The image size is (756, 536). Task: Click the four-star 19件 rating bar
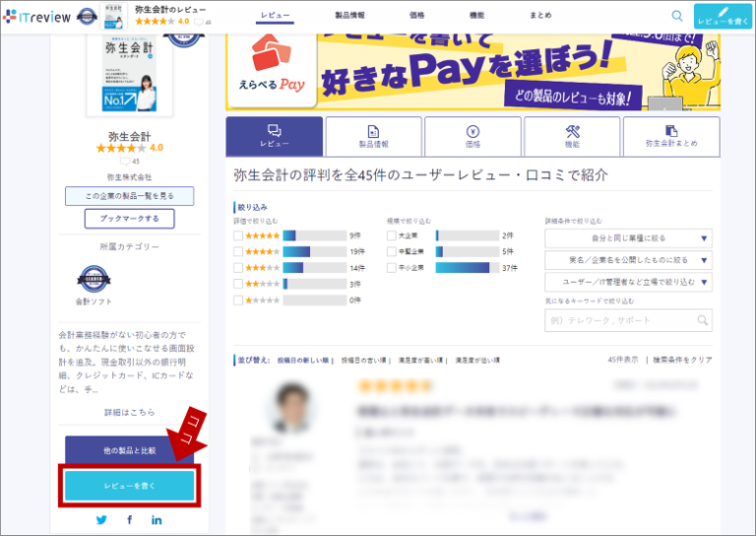[314, 252]
